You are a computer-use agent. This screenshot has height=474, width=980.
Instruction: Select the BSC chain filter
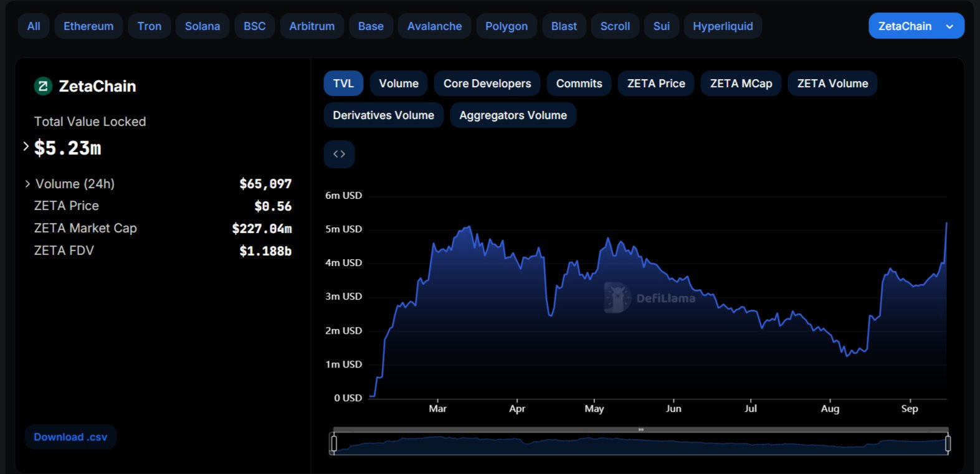point(255,26)
